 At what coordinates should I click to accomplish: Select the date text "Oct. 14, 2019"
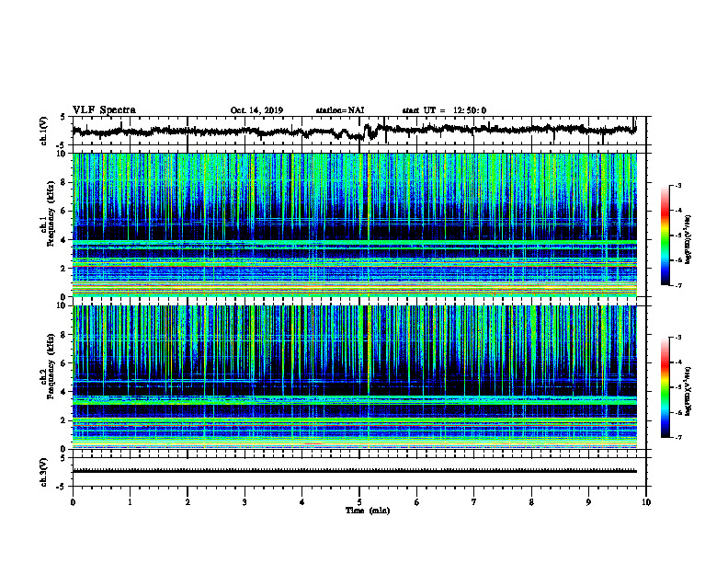click(x=256, y=110)
